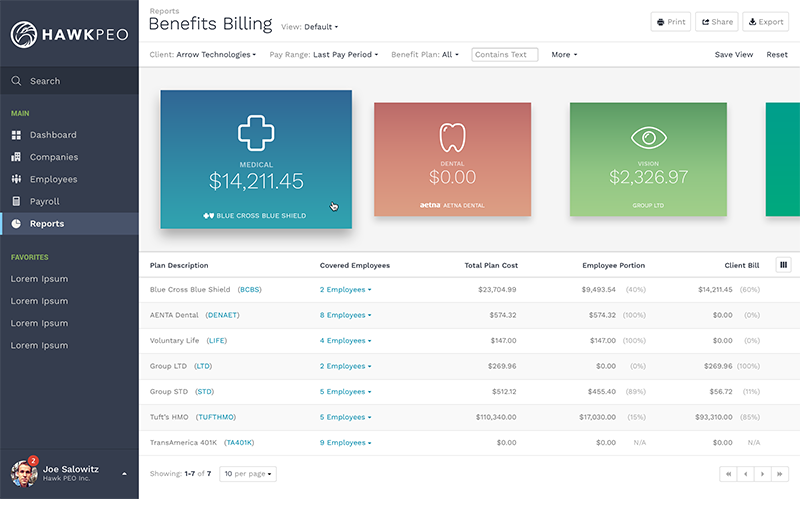Click the LTD plan code link
The height and width of the screenshot is (519, 800).
203,366
